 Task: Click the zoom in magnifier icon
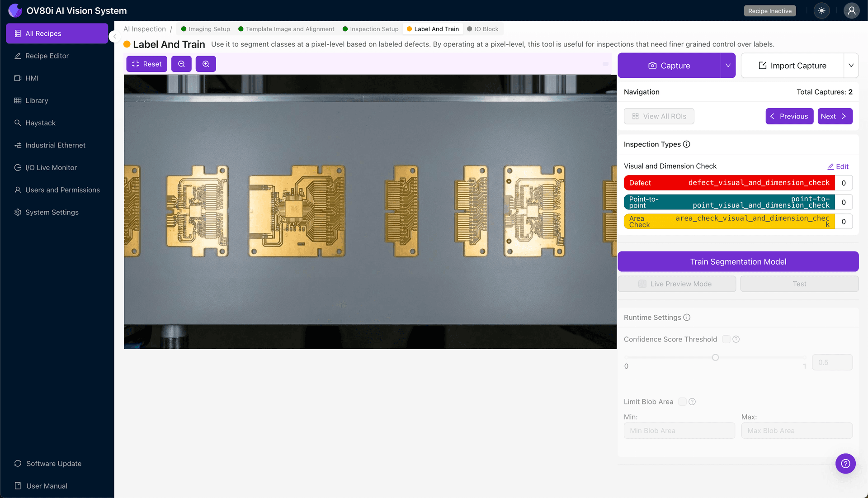[x=206, y=64]
